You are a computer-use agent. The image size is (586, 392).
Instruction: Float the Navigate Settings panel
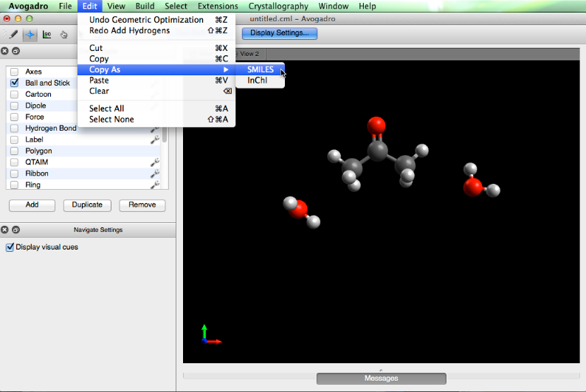click(15, 230)
